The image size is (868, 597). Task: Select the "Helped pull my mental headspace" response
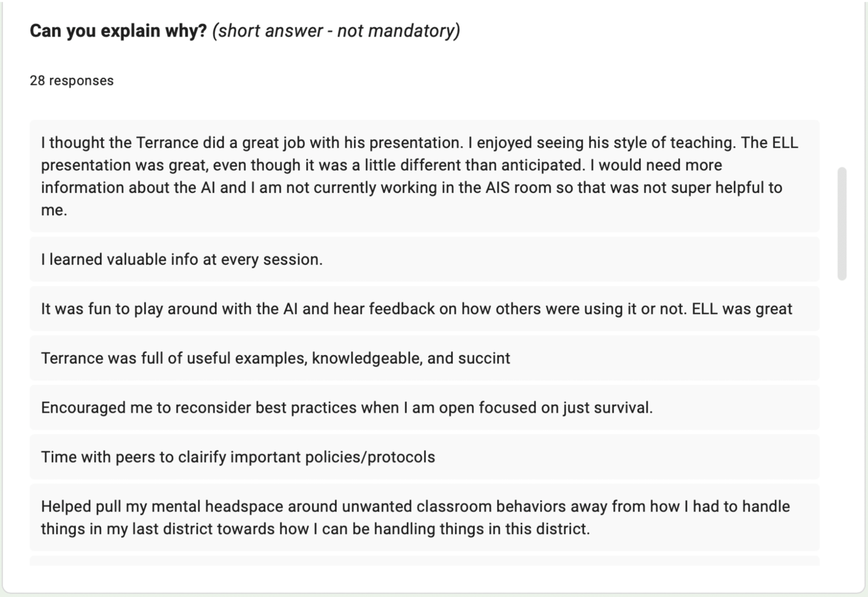click(415, 517)
